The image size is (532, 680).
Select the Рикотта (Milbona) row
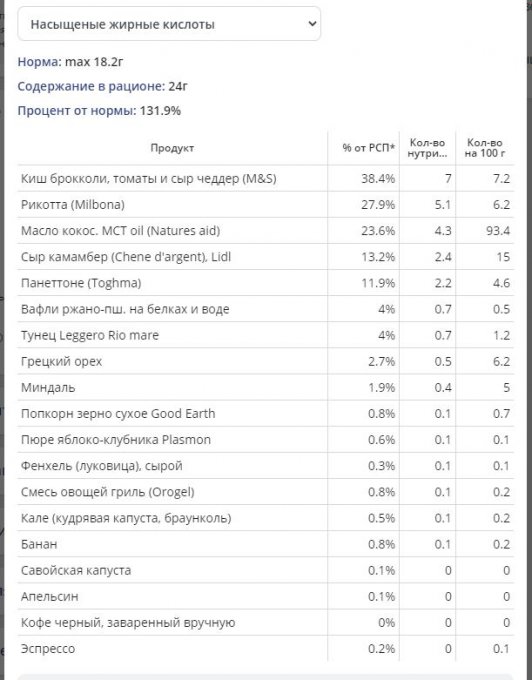266,204
